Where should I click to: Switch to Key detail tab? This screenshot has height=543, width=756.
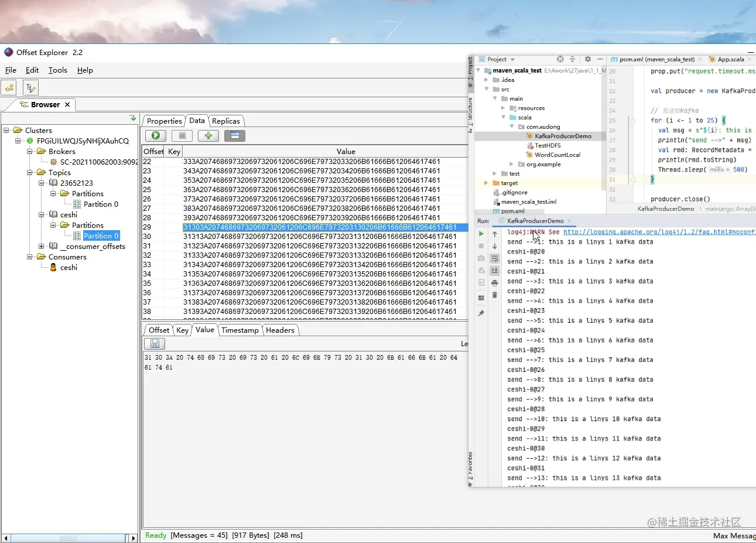pos(183,330)
